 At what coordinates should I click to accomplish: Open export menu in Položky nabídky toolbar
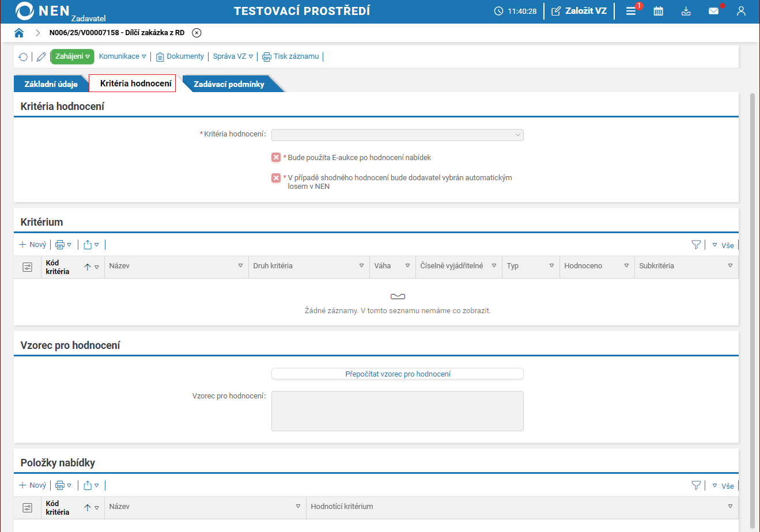[x=91, y=485]
